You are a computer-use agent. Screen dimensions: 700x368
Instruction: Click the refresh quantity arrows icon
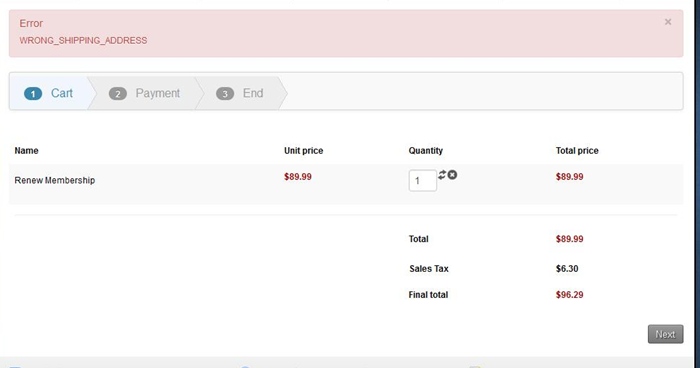click(x=442, y=175)
